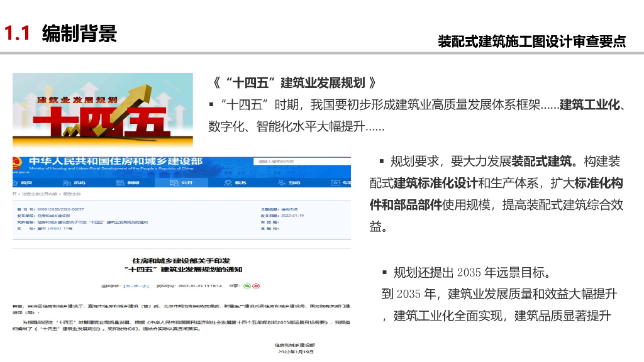644x362 pixels.
Task: Click the 编制背景 slide heading
Action: (x=79, y=33)
